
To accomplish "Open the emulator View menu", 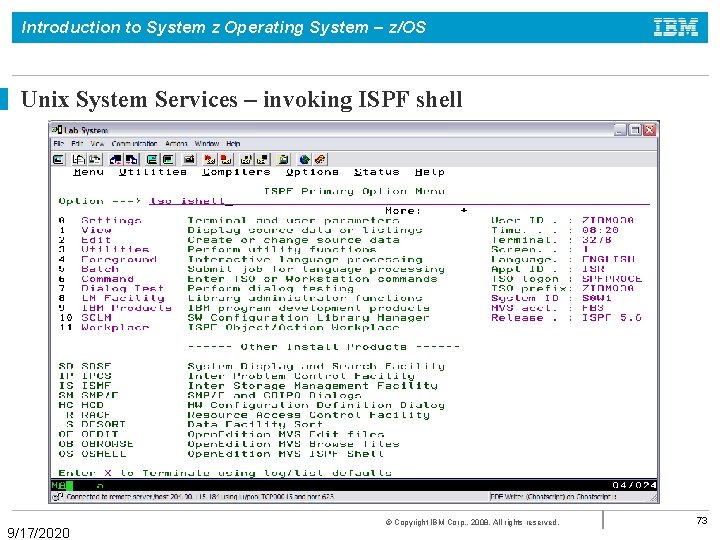I will tap(97, 144).
